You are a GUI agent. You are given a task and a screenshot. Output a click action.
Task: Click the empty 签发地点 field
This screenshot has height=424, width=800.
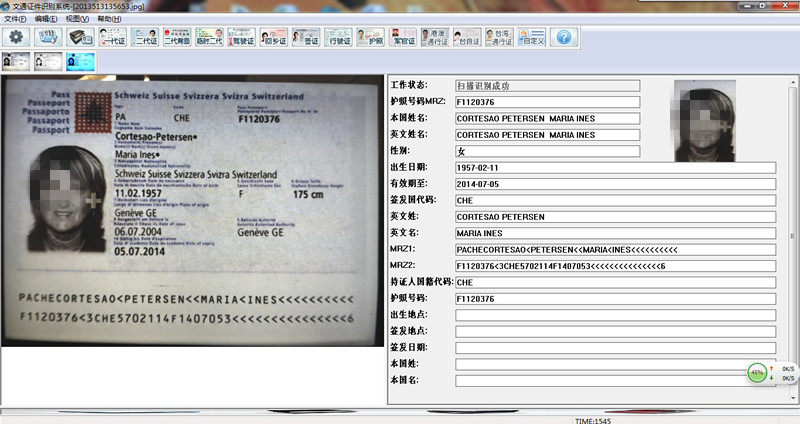615,331
